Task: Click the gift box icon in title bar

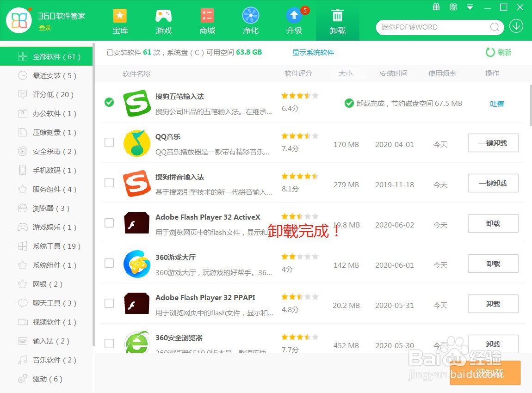Action: [x=436, y=7]
